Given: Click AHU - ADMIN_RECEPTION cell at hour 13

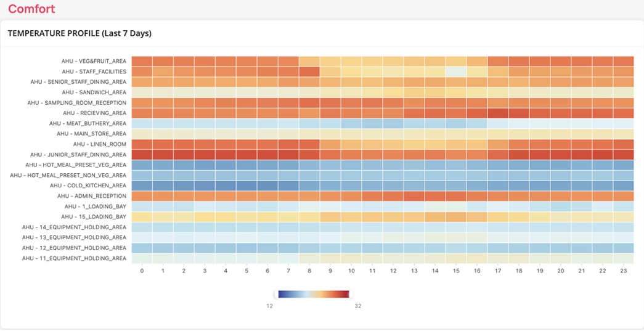Looking at the screenshot, I should point(414,196).
